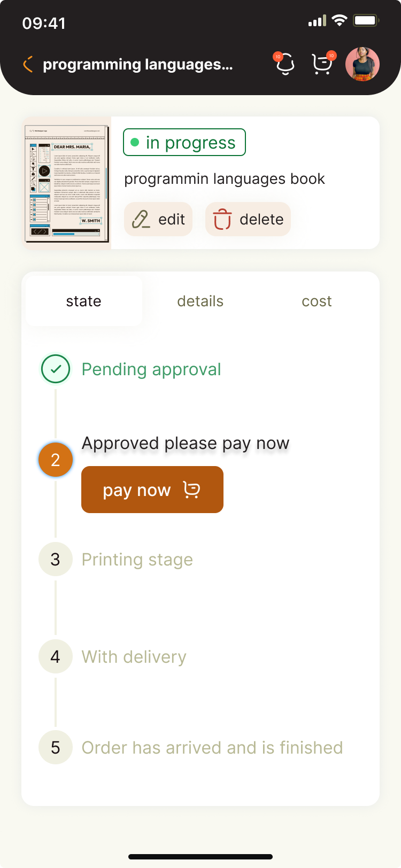Open the user profile avatar
Viewport: 401px width, 868px height.
[x=363, y=64]
